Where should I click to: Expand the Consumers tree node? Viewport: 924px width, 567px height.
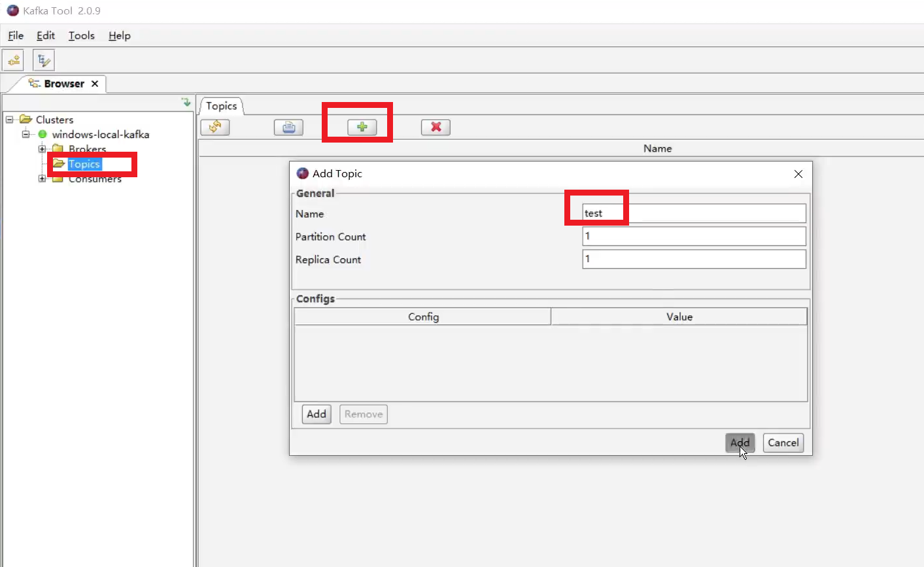point(42,179)
